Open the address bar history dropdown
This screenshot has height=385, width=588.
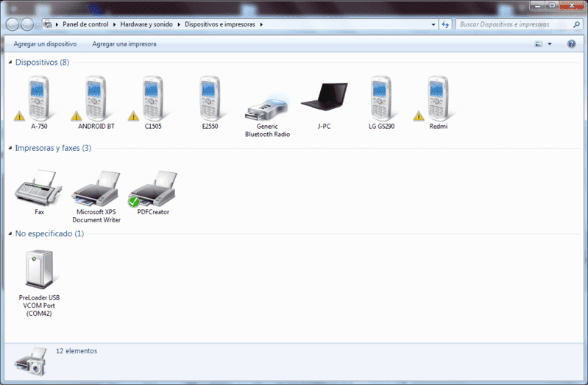pos(433,24)
